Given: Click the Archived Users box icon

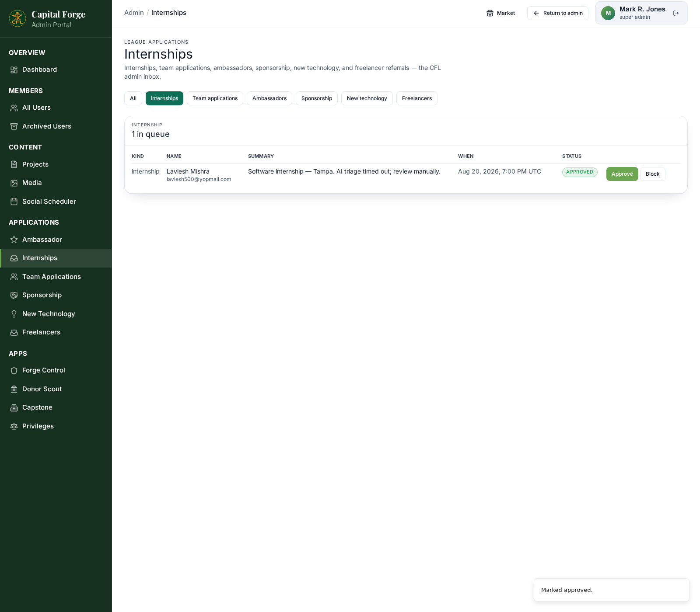Looking at the screenshot, I should coord(14,126).
